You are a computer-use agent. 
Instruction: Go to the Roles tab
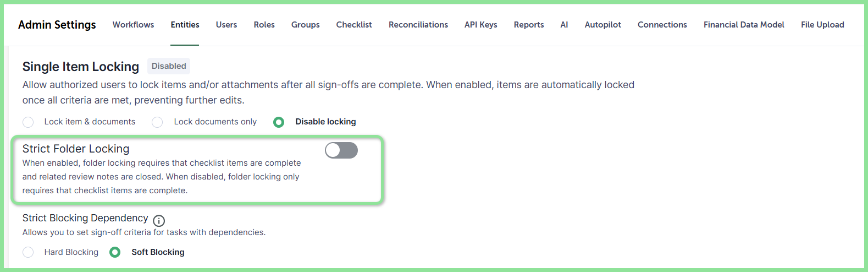[x=264, y=25]
